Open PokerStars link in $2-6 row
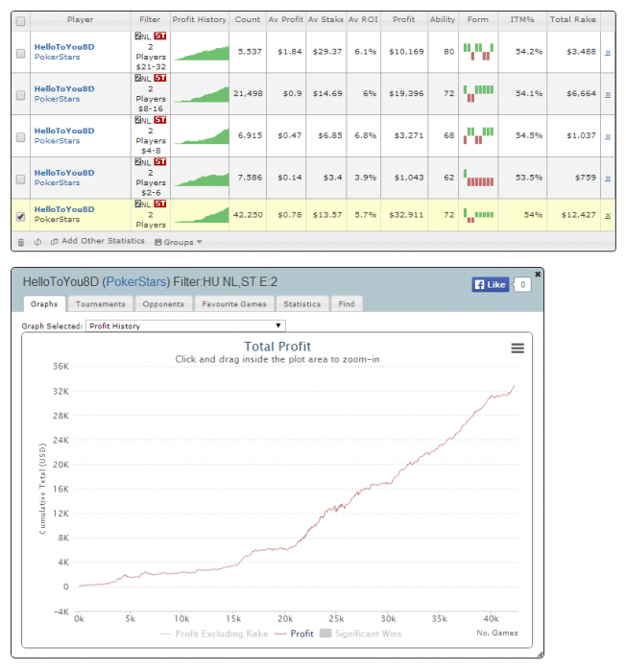 click(x=57, y=183)
